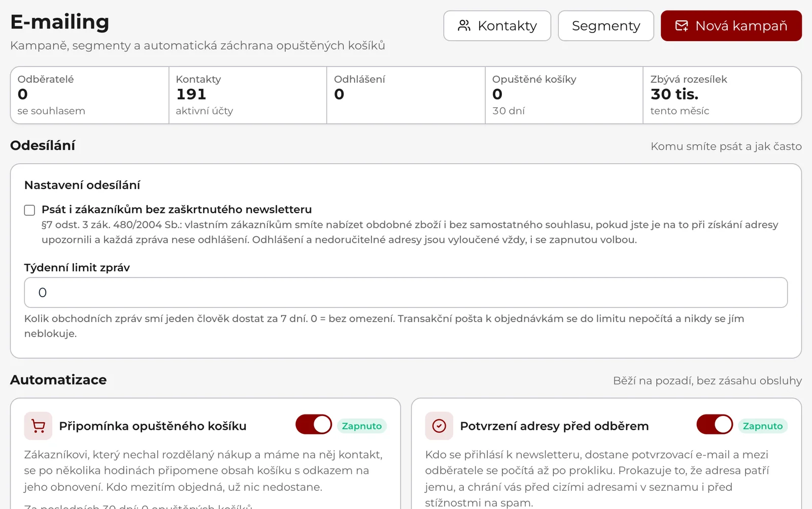Click the Odesílání section heading
This screenshot has height=509, width=812.
click(x=43, y=146)
